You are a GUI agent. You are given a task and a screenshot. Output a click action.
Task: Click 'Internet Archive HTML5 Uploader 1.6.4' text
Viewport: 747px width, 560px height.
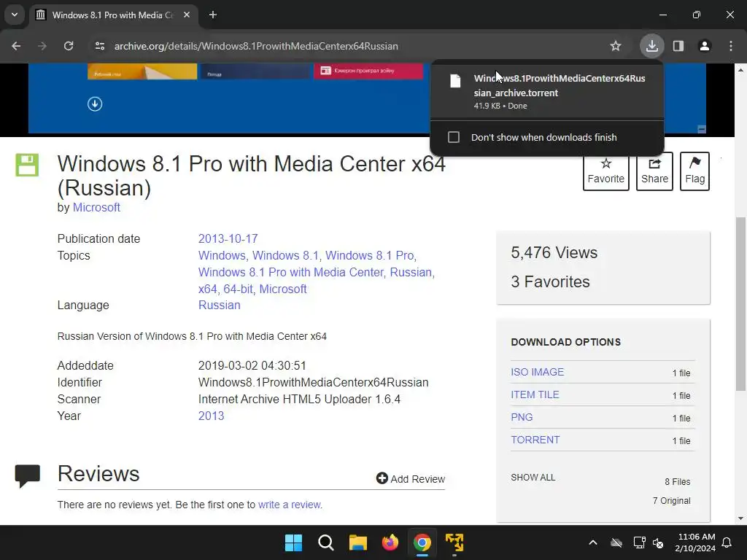pos(299,399)
